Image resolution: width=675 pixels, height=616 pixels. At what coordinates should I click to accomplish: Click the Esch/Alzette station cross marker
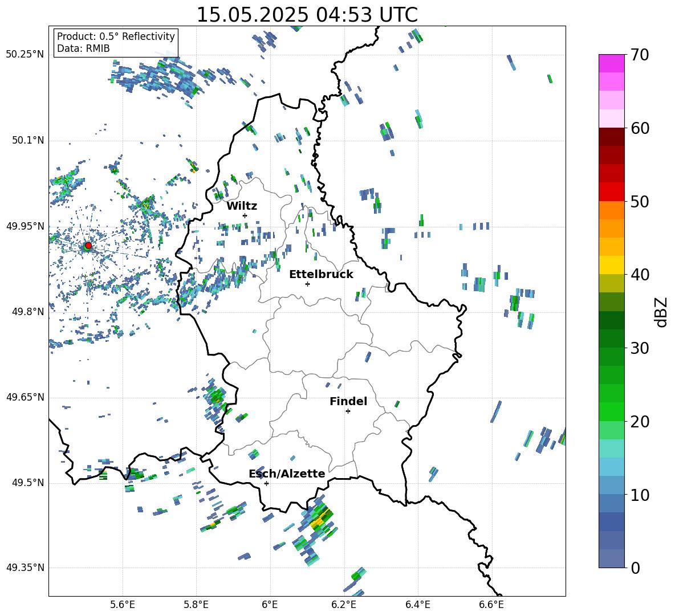[x=266, y=483]
